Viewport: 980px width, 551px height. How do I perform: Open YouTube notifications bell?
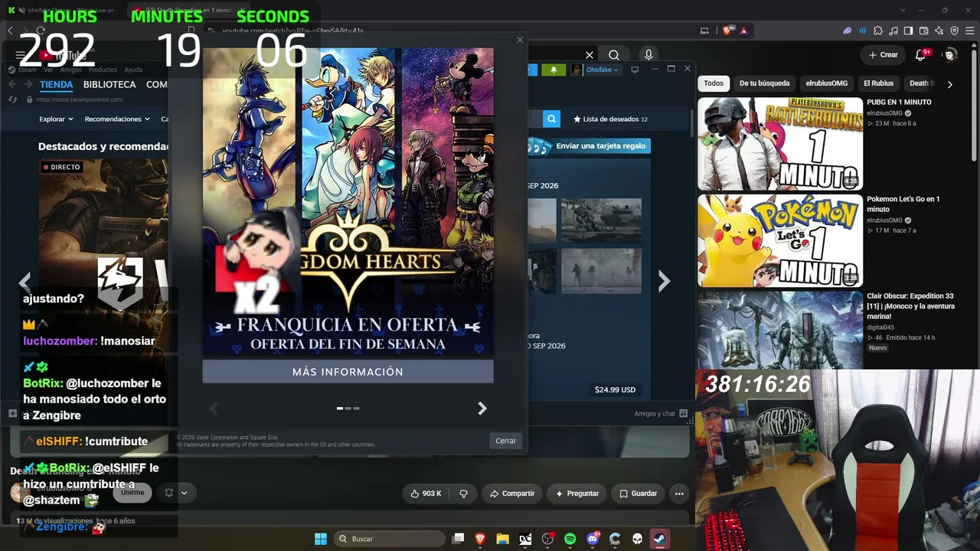922,55
